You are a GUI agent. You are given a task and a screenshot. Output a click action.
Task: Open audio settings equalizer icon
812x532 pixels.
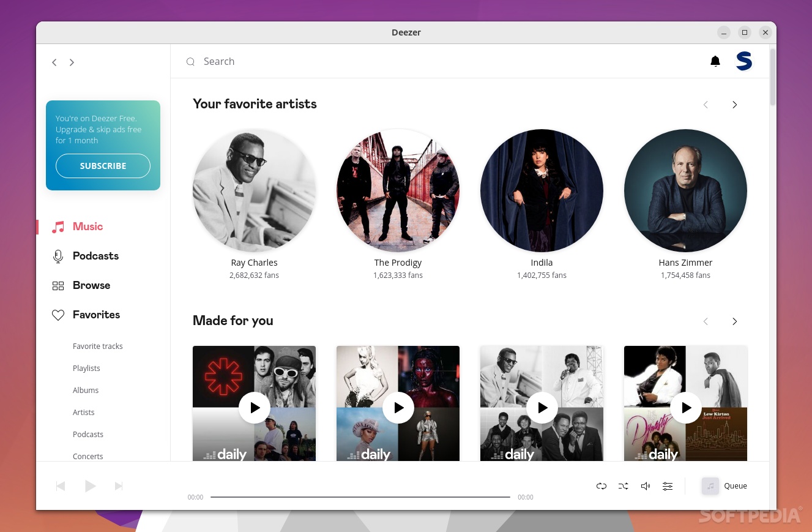668,486
